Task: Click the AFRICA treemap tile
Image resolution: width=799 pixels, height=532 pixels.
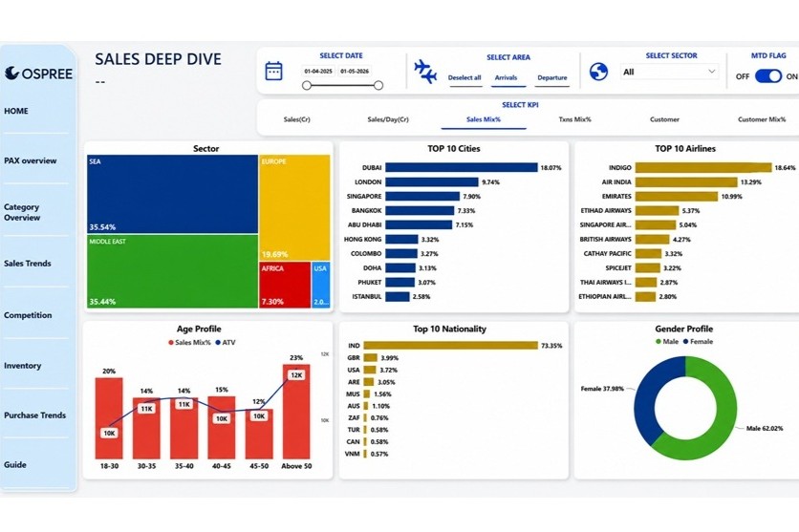Action: (x=285, y=285)
